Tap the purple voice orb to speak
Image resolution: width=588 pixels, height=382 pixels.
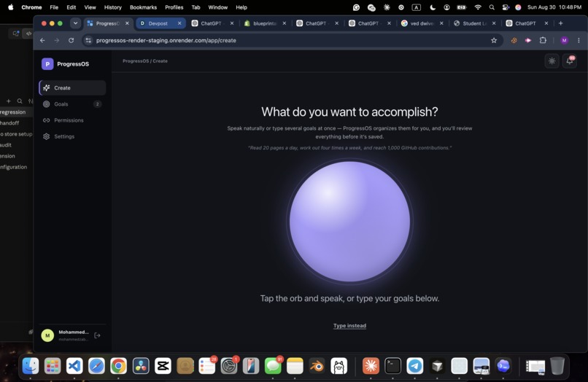click(349, 221)
